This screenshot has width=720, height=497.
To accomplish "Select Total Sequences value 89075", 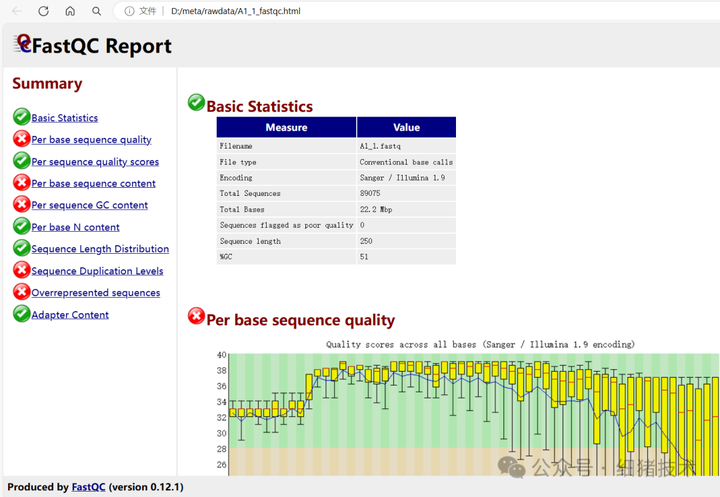I will [406, 193].
